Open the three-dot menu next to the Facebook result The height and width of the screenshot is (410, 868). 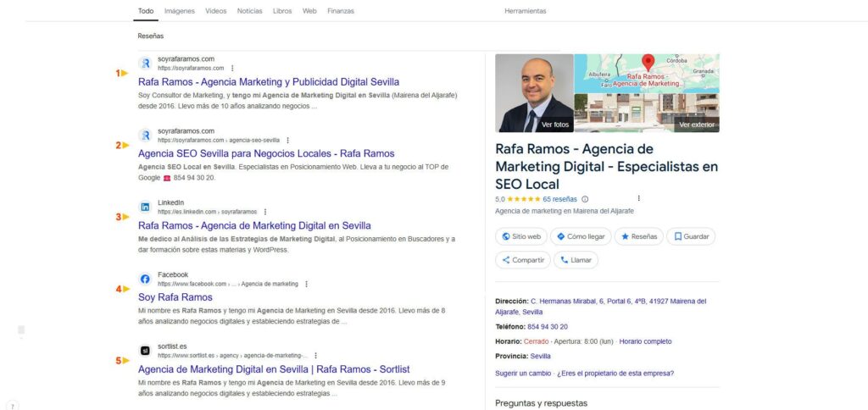coord(306,284)
